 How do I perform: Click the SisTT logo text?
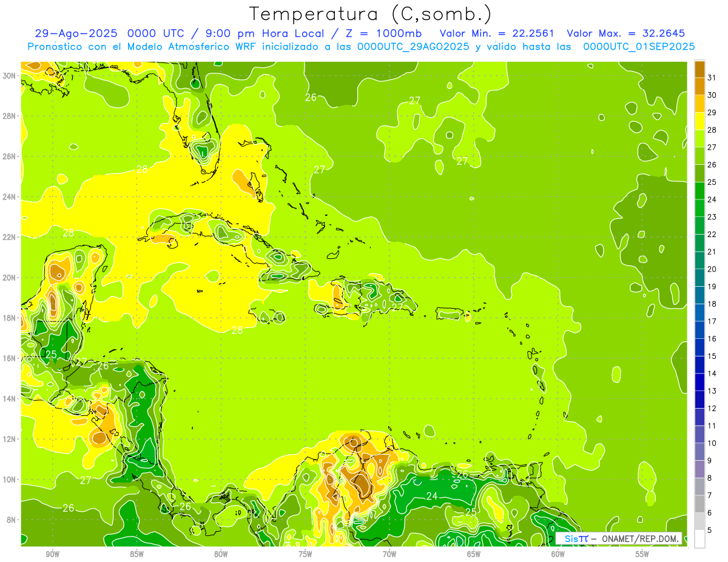576,538
